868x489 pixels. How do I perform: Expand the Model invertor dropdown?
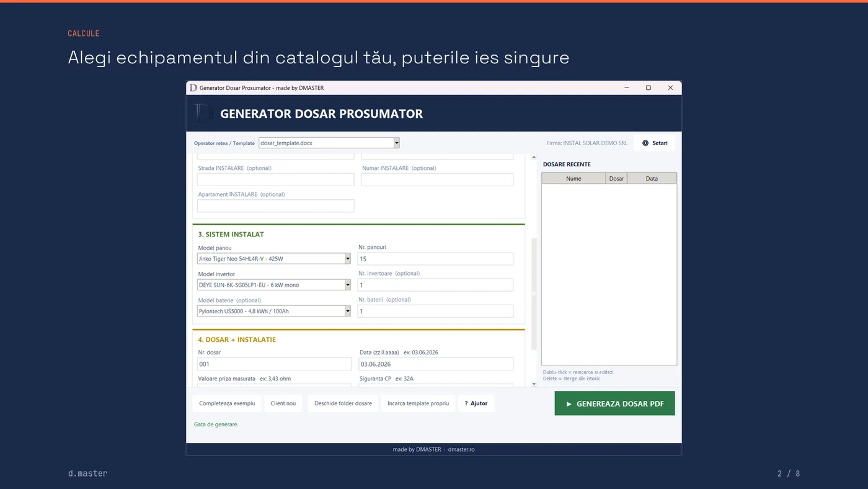tap(347, 285)
